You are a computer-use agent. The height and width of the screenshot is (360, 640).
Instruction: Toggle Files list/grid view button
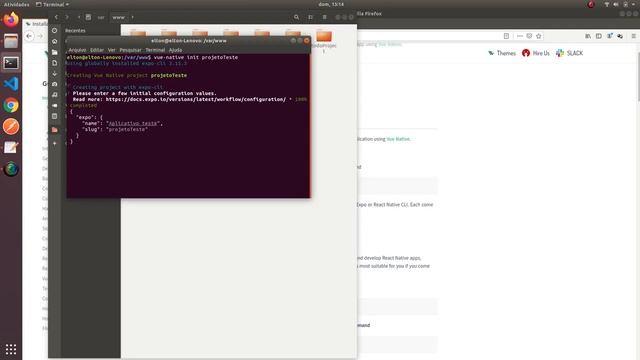coord(311,17)
